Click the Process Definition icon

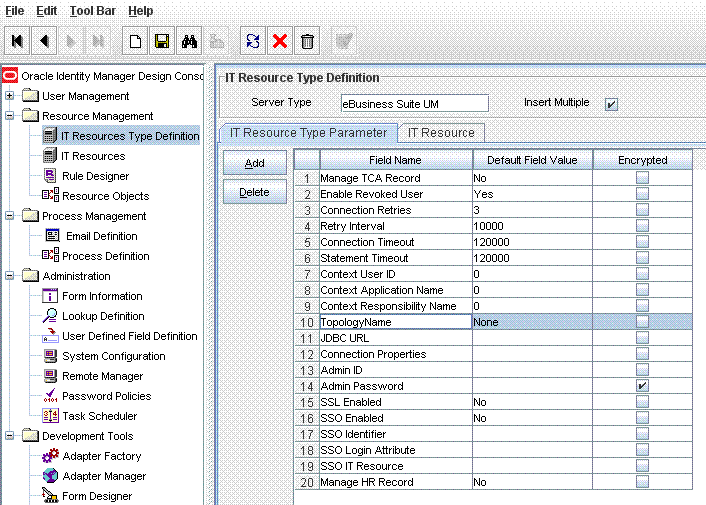[x=50, y=255]
